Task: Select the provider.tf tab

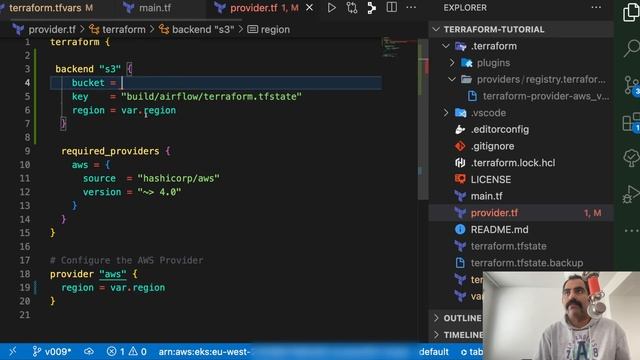Action: (253, 8)
